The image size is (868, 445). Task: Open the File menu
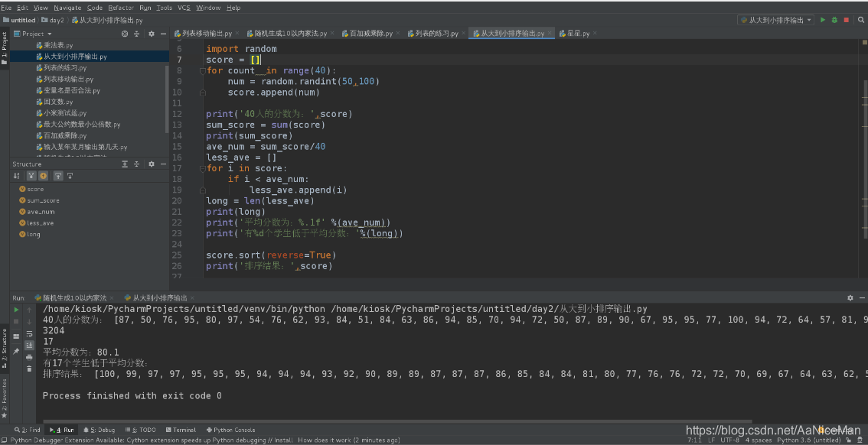point(6,8)
